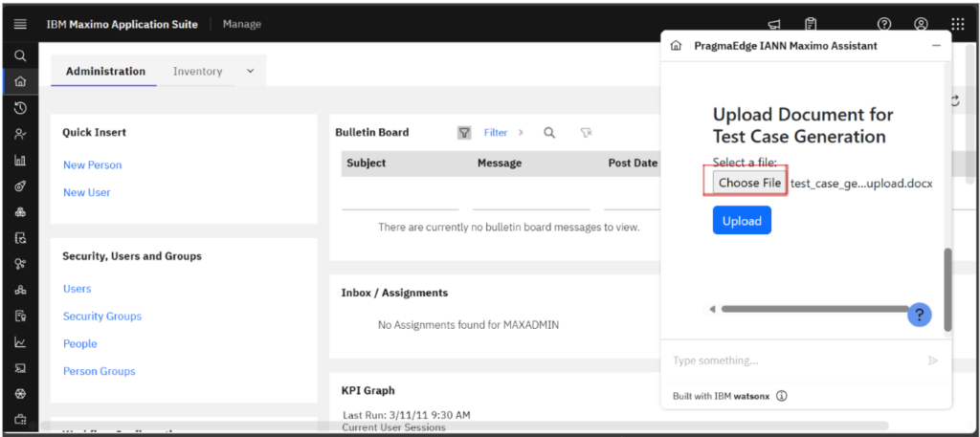Viewport: 980px width, 437px height.
Task: Expand the tab overflow chevron
Action: click(250, 71)
